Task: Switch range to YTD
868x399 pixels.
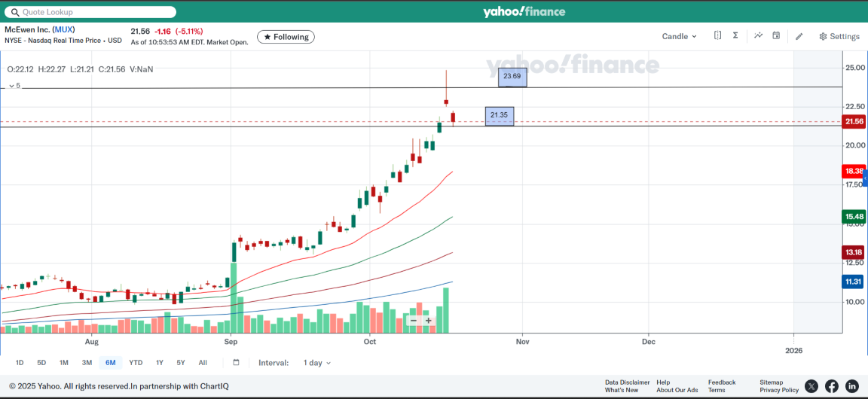Action: 136,363
